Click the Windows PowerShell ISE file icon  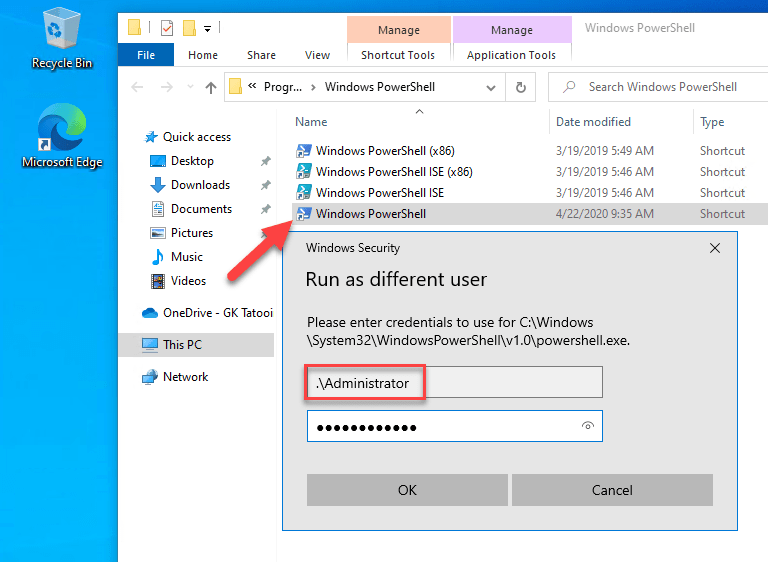(x=304, y=193)
